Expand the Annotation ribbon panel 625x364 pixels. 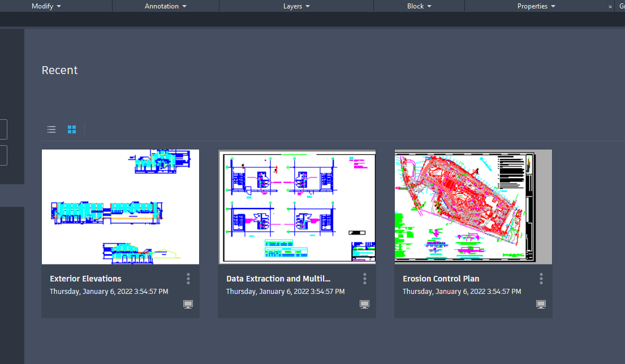[x=165, y=6]
